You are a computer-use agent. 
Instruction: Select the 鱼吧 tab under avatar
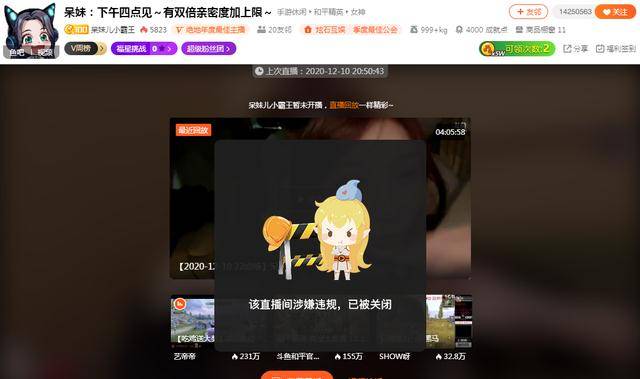coord(17,52)
